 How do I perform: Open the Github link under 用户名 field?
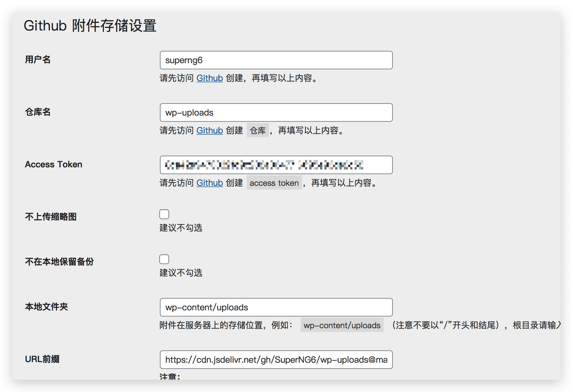click(x=209, y=78)
